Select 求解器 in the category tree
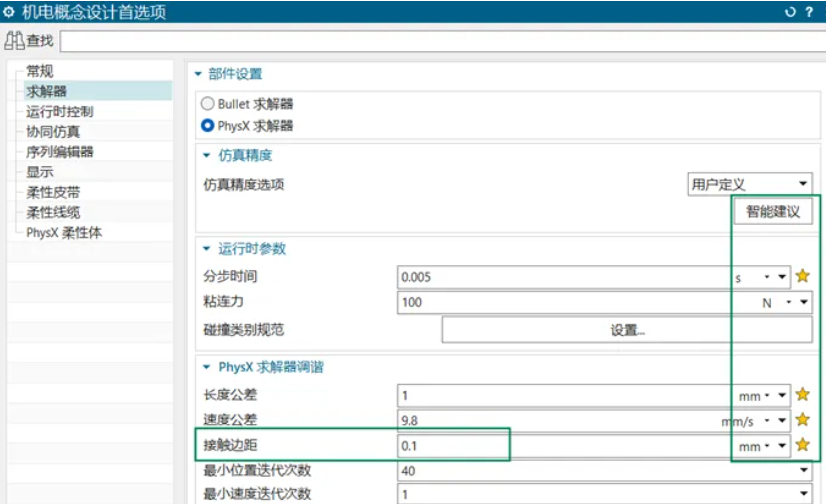The width and height of the screenshot is (826, 504). point(46,91)
